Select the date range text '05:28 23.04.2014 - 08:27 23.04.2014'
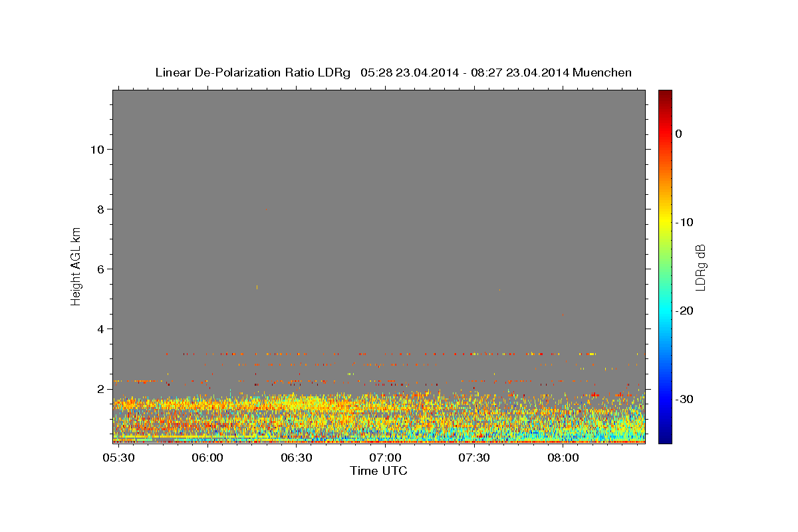798x532 pixels. 464,72
